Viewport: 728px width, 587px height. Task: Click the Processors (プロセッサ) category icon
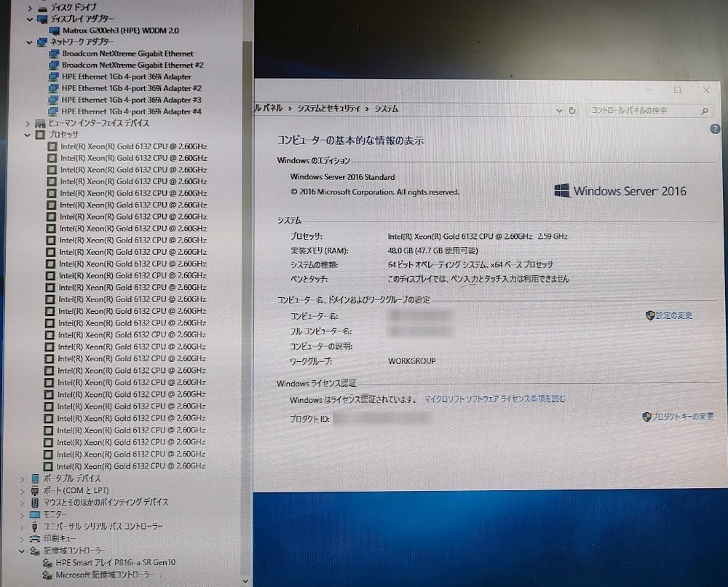point(40,135)
